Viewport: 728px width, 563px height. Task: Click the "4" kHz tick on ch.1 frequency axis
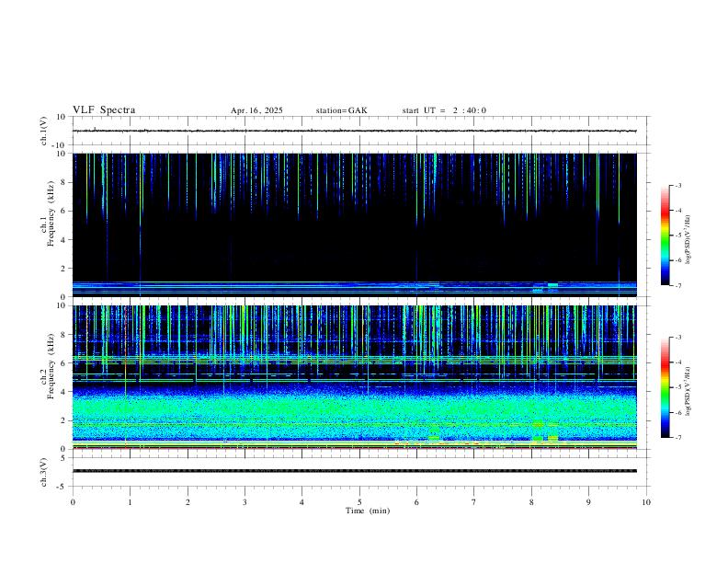(x=63, y=240)
